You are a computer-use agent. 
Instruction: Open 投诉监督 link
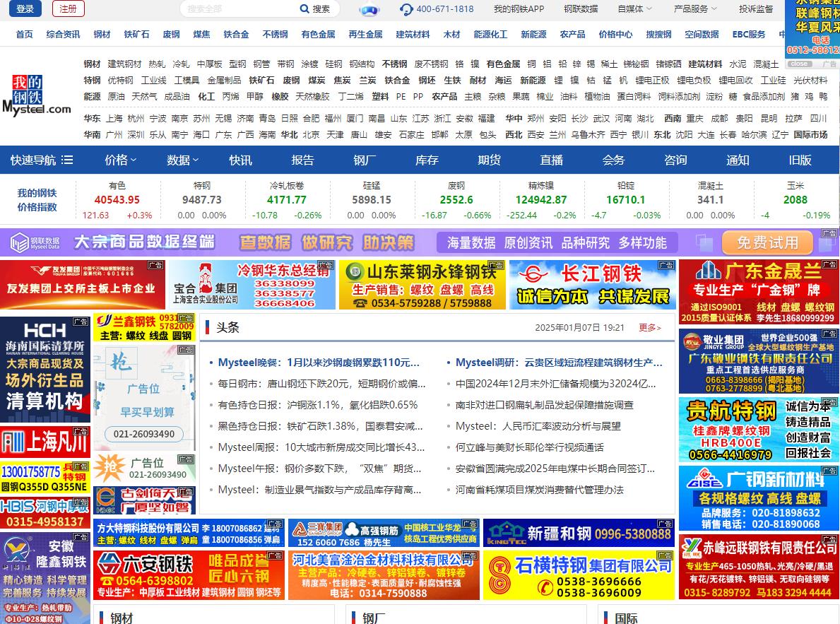click(x=756, y=8)
